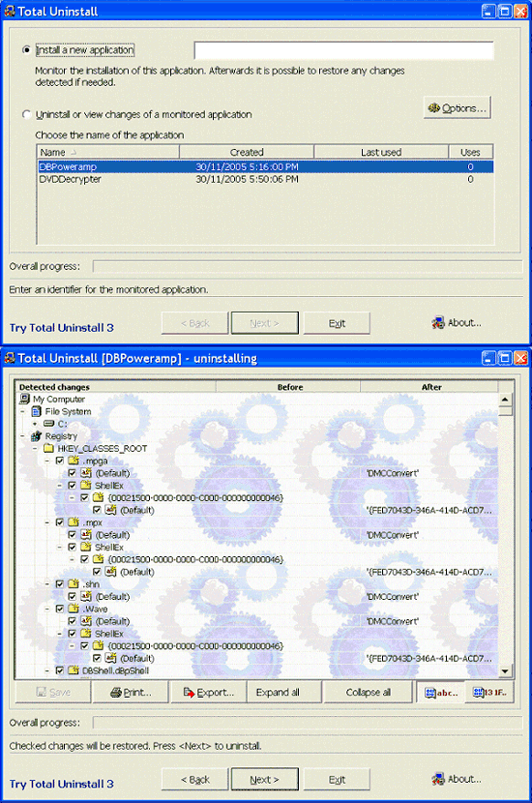532x803 pixels.
Task: Uncheck the .mpga key checkbox
Action: pyautogui.click(x=60, y=461)
